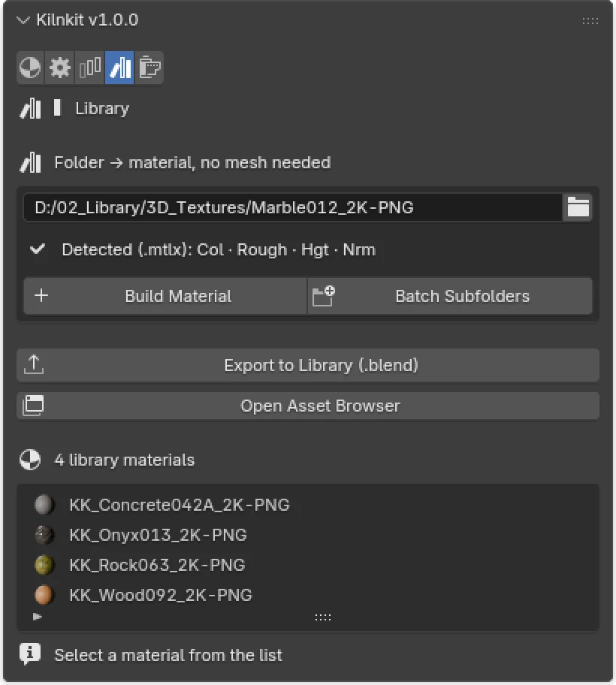The width and height of the screenshot is (616, 685).
Task: Click the Rock material preview sphere
Action: (44, 565)
